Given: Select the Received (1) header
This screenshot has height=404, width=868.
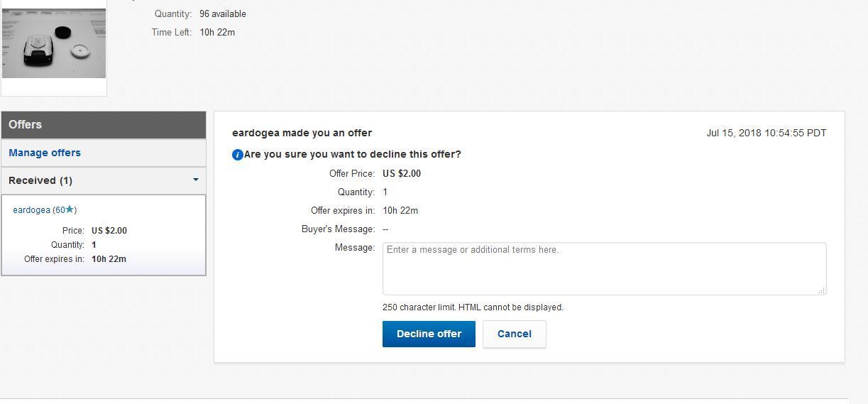Looking at the screenshot, I should 40,180.
